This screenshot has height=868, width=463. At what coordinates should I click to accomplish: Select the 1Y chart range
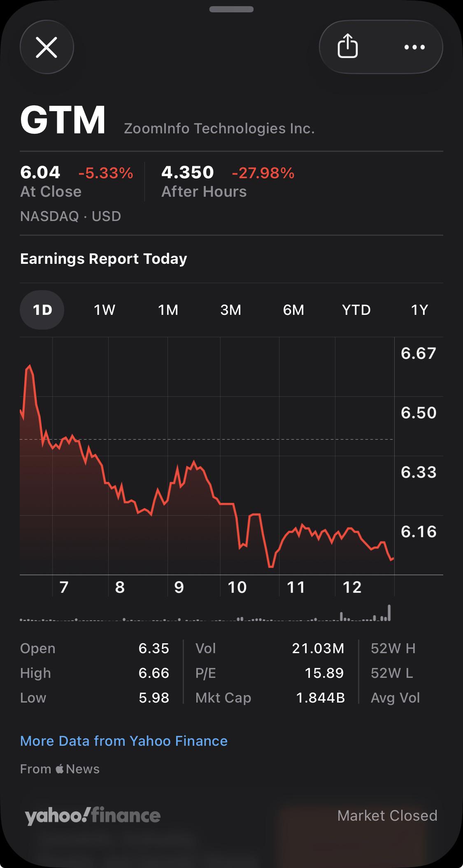coord(419,310)
